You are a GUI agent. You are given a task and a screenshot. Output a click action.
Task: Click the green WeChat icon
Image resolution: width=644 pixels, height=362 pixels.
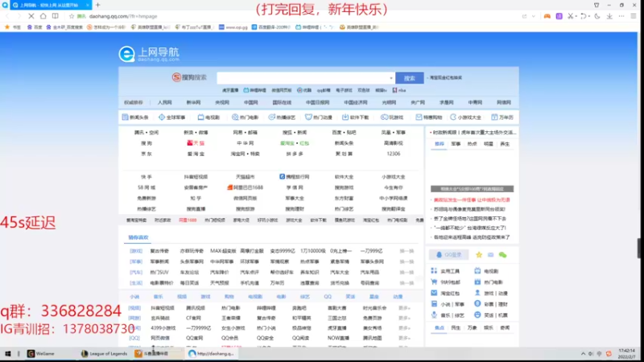coord(502,255)
